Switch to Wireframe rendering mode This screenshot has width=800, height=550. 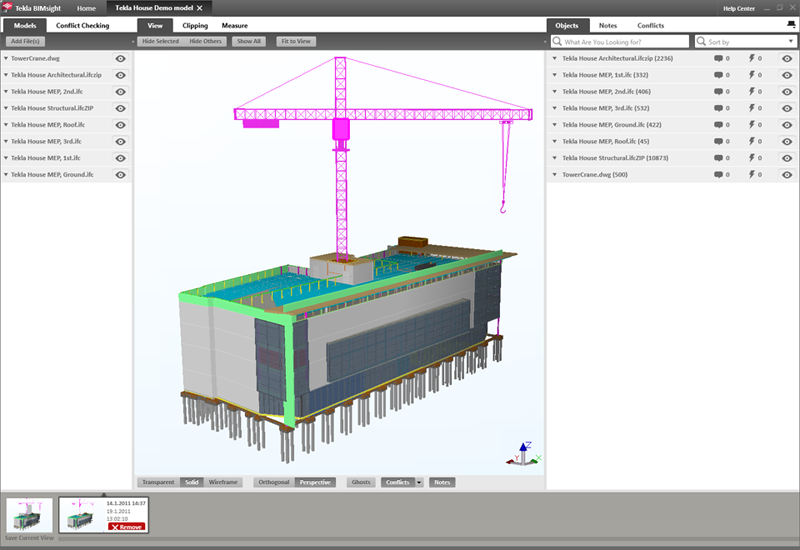pyautogui.click(x=223, y=482)
